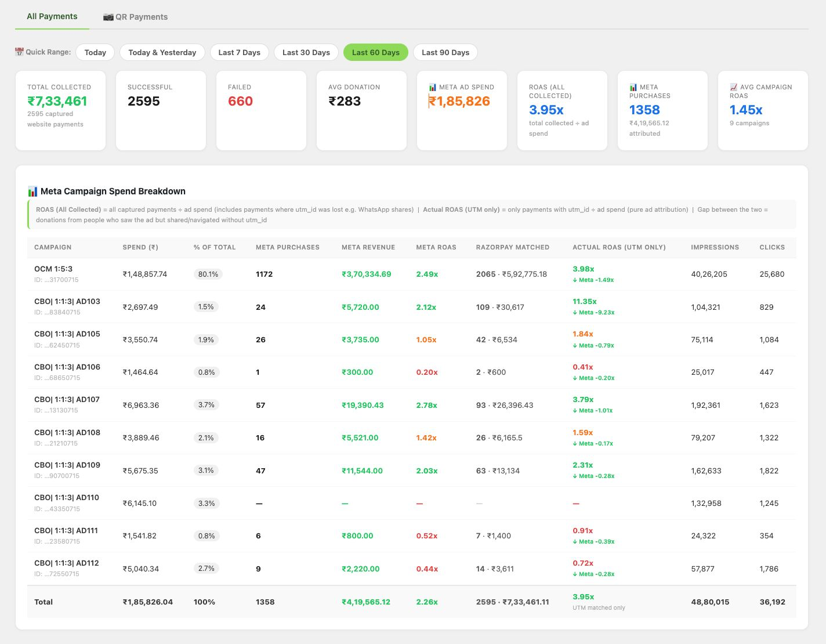Choose the Last 30 Days range
826x644 pixels.
[306, 52]
